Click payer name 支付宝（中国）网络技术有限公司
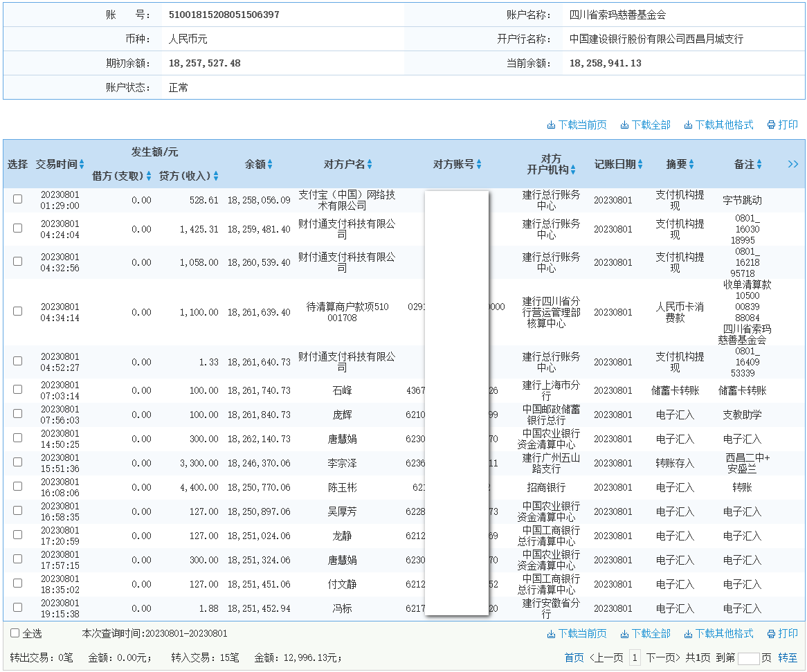 point(346,200)
